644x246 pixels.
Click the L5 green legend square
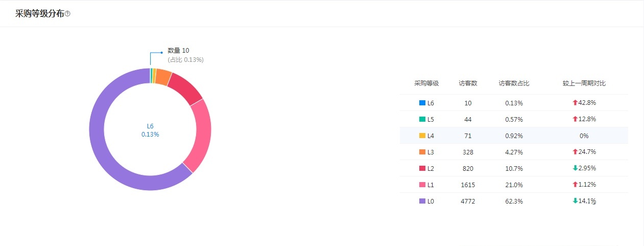click(x=422, y=119)
